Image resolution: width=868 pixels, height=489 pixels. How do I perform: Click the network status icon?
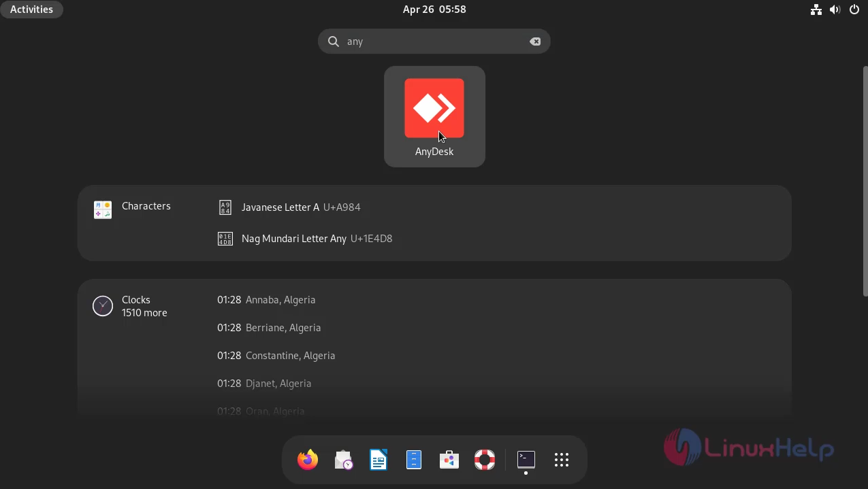tap(816, 10)
